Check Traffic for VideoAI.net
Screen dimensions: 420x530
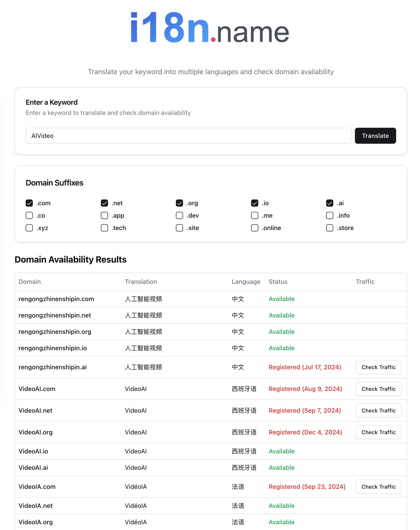378,410
